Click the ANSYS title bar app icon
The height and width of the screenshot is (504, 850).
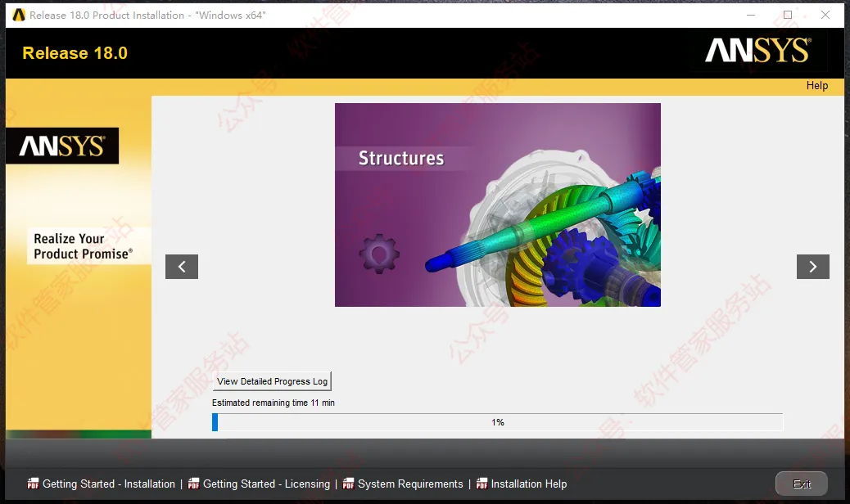click(x=19, y=16)
